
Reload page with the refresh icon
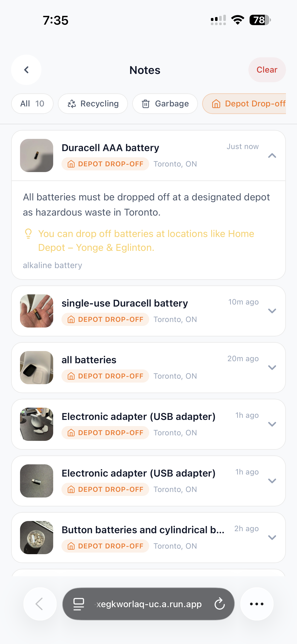(x=219, y=604)
